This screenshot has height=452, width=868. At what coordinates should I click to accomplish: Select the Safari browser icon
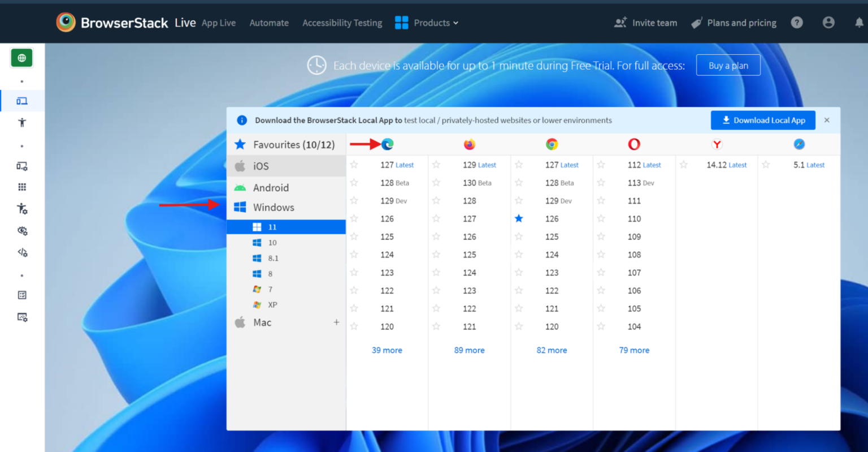799,144
